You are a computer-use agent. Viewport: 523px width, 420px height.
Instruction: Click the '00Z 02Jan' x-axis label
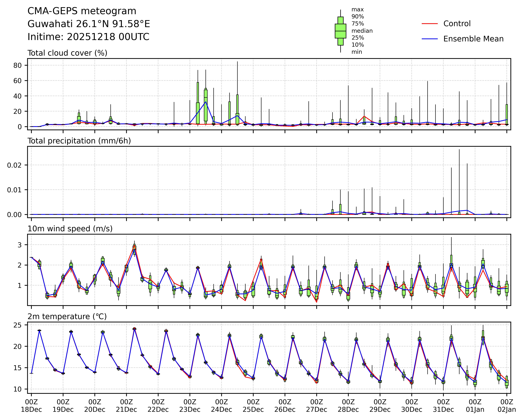pyautogui.click(x=507, y=406)
